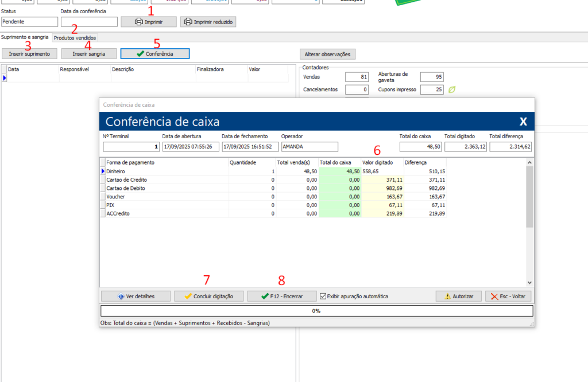Click the Imprimir printer button
This screenshot has width=588, height=382.
point(148,22)
